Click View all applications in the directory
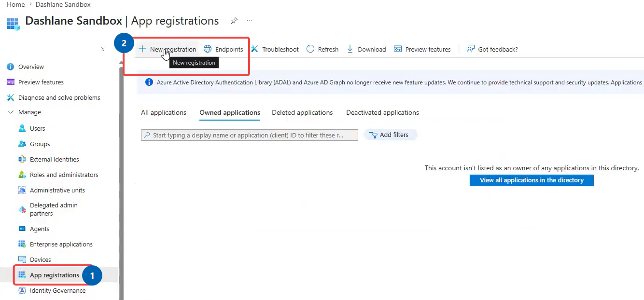This screenshot has width=644, height=300. 532,180
